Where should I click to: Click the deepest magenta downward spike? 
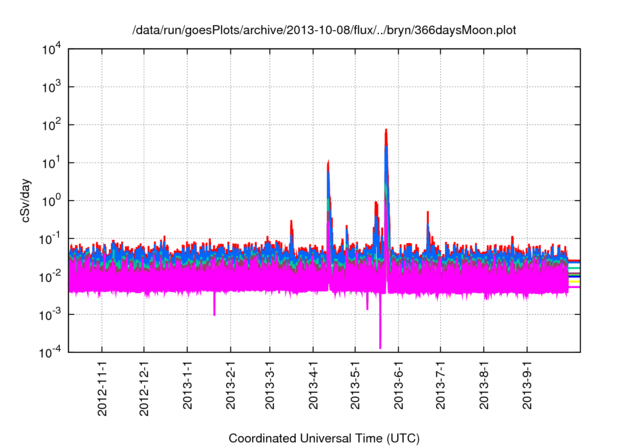tap(380, 345)
